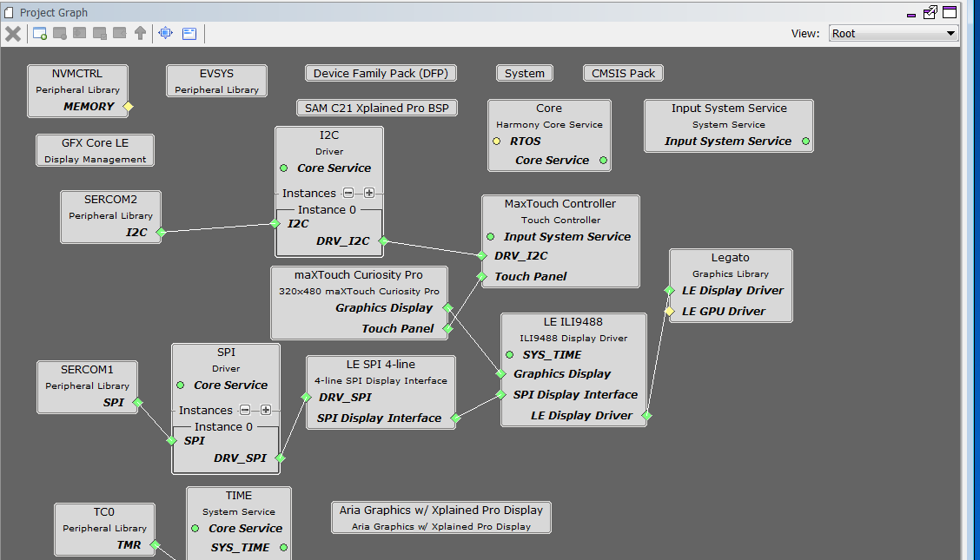
Task: Select the EVSYS Peripheral Library component
Action: (217, 81)
